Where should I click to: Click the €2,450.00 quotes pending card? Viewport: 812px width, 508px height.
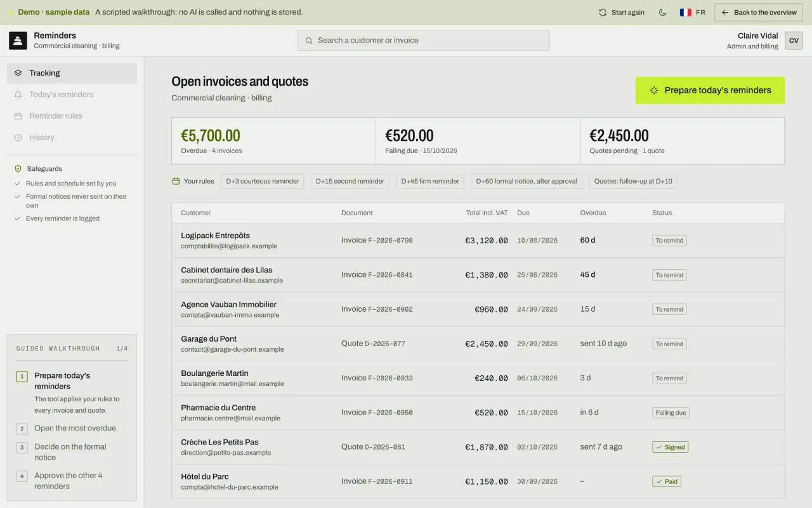[682, 141]
